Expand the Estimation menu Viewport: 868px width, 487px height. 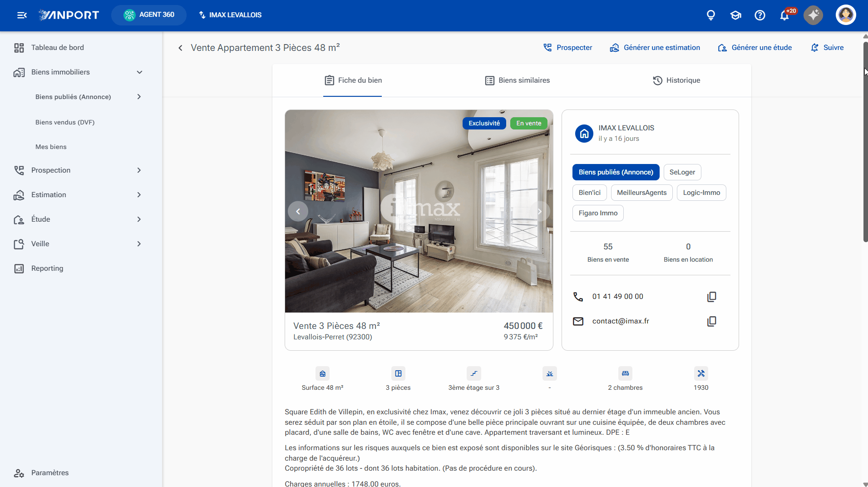point(139,195)
